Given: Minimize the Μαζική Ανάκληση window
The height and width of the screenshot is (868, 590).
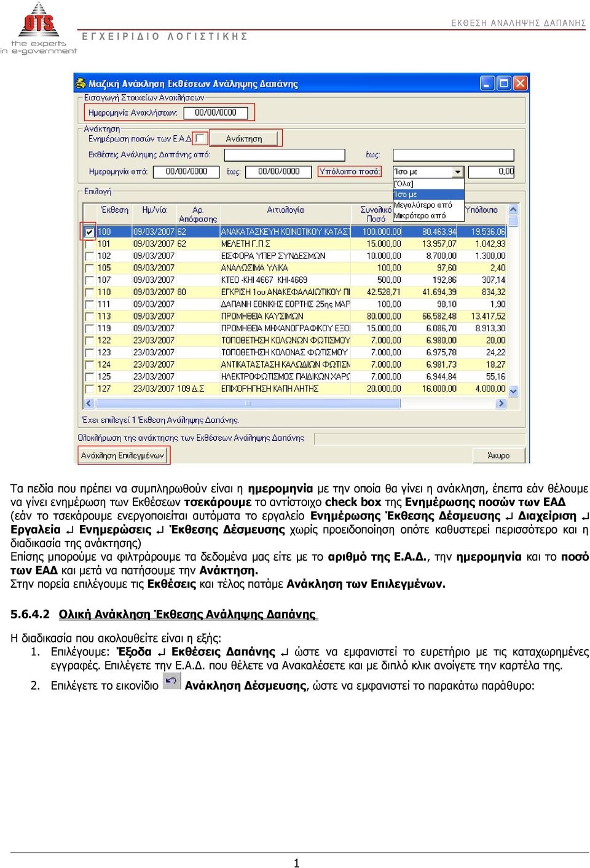Looking at the screenshot, I should point(487,83).
